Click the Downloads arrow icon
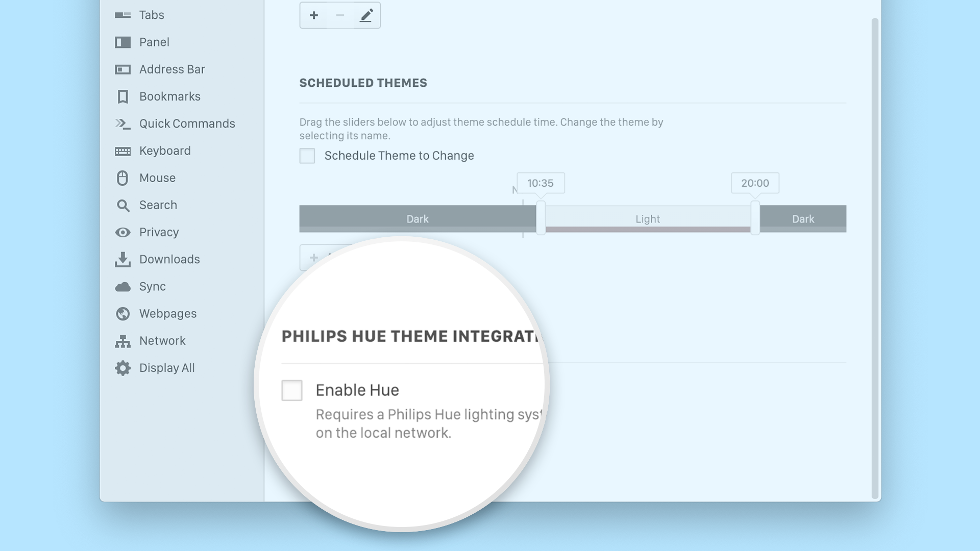 (x=122, y=259)
